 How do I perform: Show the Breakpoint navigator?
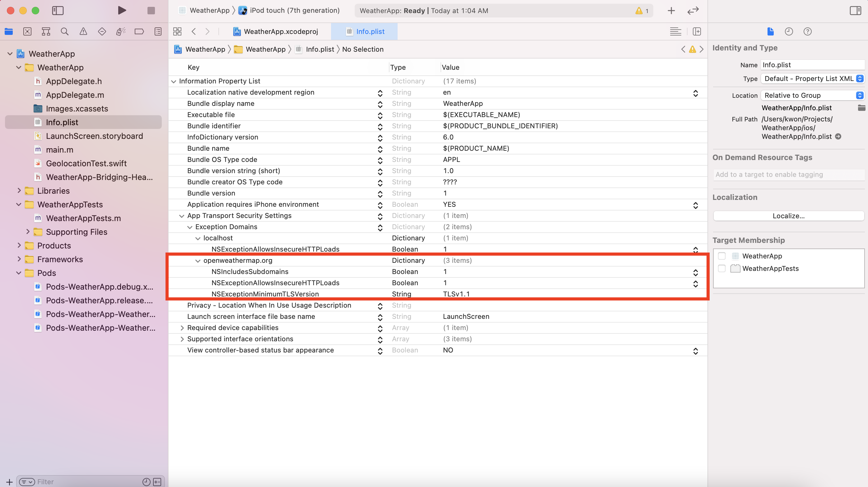pos(139,32)
